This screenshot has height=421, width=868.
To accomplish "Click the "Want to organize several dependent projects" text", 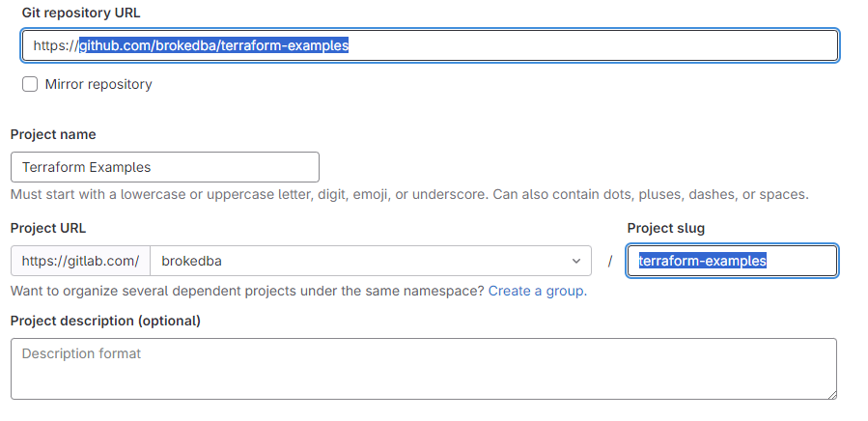I will (x=247, y=291).
